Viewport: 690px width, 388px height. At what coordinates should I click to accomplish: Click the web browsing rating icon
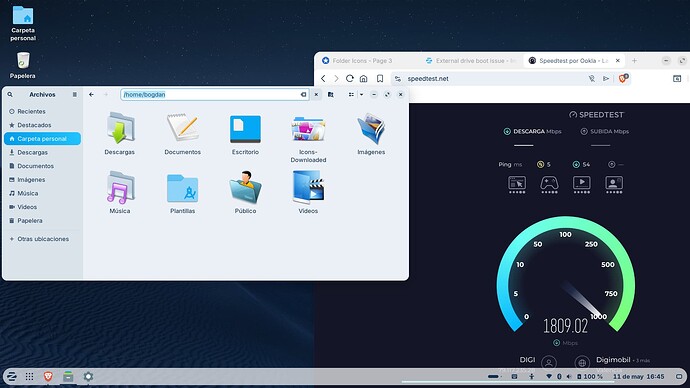click(517, 184)
